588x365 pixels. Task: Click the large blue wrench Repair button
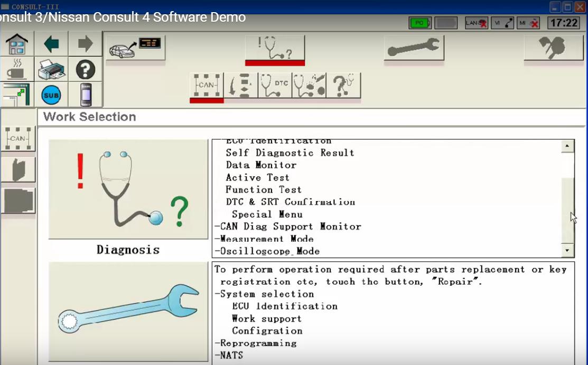[128, 312]
